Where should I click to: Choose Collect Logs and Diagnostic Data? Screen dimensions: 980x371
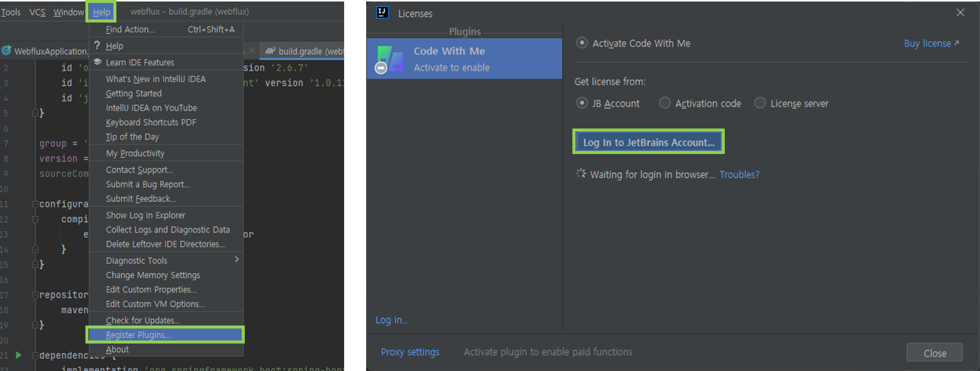coord(166,230)
